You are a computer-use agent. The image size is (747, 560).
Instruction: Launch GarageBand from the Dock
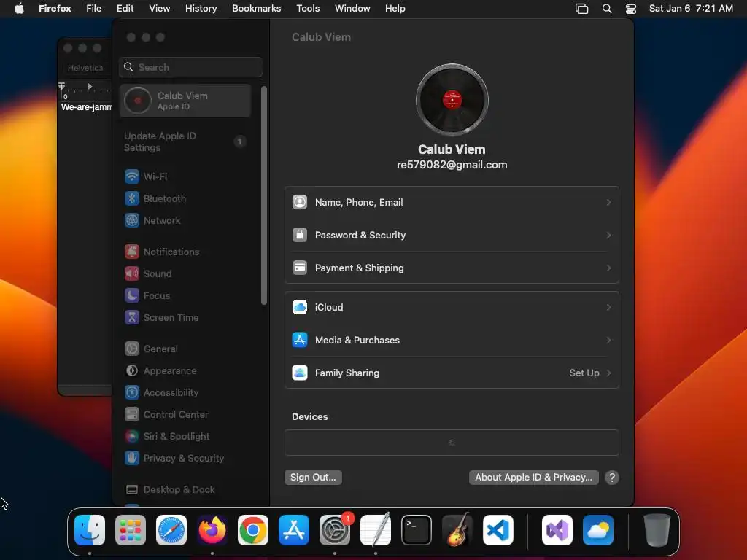tap(457, 530)
